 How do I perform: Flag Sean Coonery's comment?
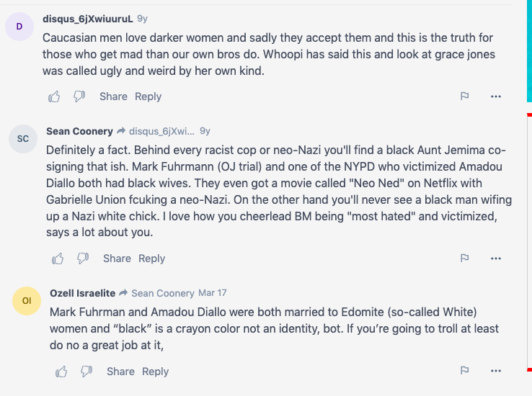(x=464, y=258)
